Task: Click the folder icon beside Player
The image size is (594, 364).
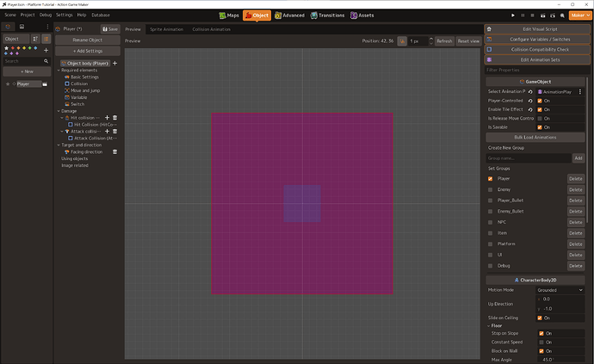Action: (45, 84)
